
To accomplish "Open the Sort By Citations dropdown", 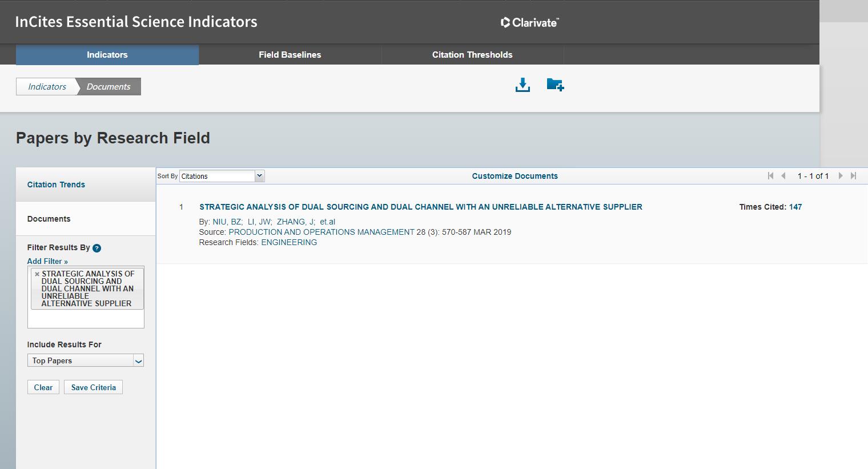I will point(222,176).
